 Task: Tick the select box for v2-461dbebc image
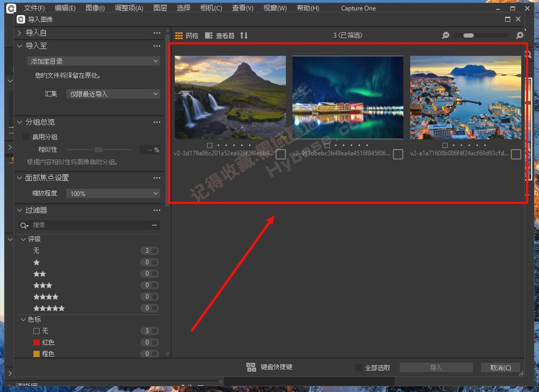[x=398, y=154]
